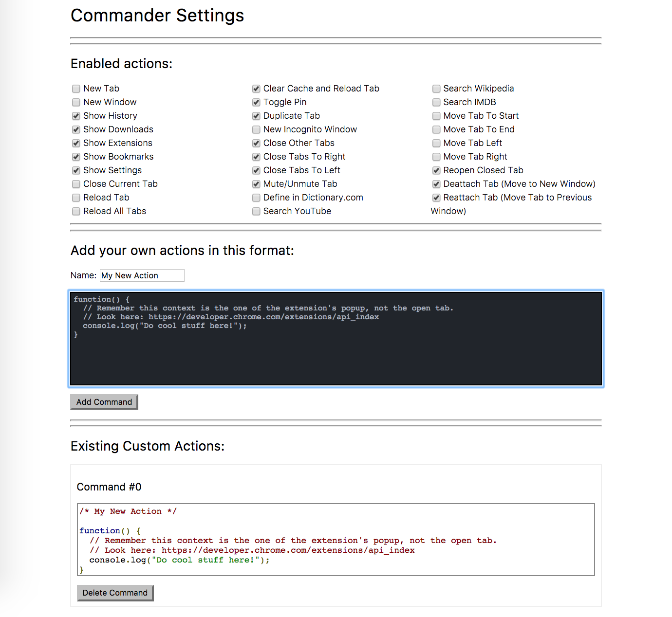Toggle the Show Bookmarks checkbox
Screen dimensions: 672x617
click(x=76, y=157)
